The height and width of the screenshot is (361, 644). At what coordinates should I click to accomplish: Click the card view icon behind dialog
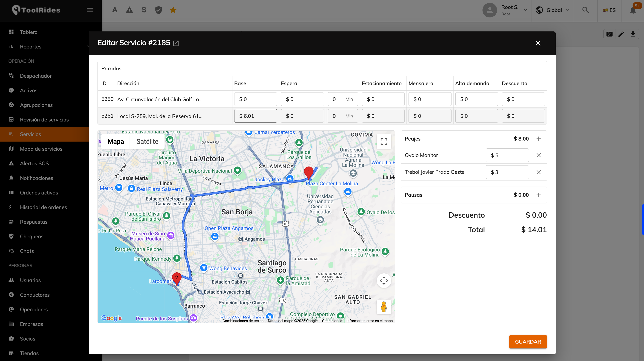click(x=610, y=34)
